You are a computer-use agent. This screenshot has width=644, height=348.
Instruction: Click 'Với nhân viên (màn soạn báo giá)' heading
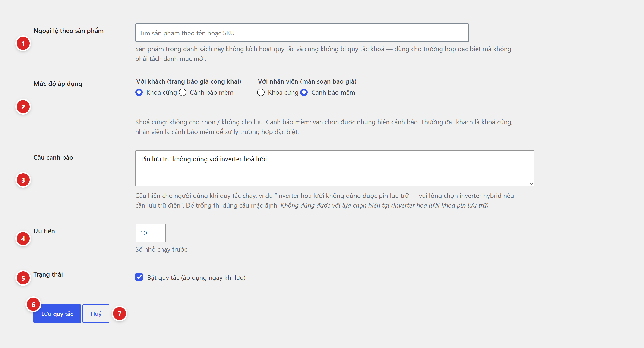pyautogui.click(x=307, y=81)
